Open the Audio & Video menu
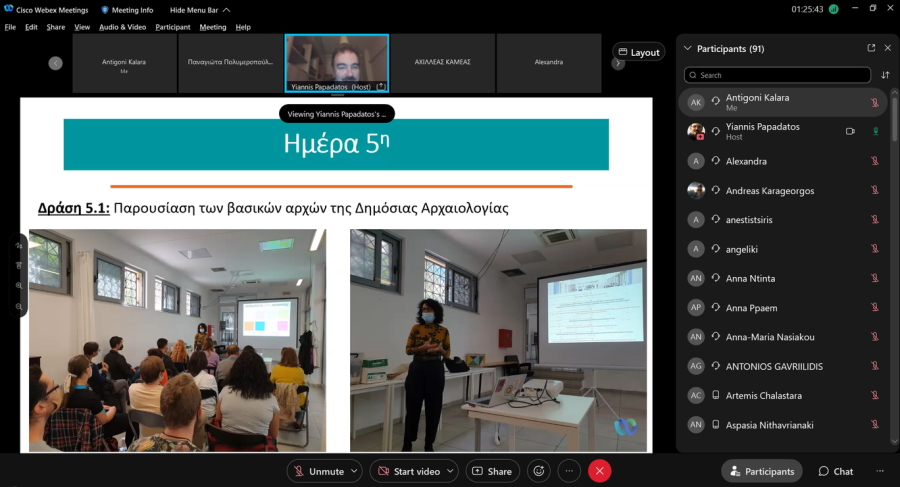 click(122, 27)
